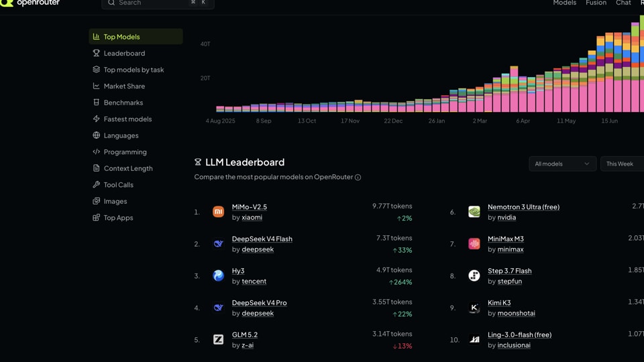Open the Leaderboard trophy icon
644x362 pixels.
(96, 53)
